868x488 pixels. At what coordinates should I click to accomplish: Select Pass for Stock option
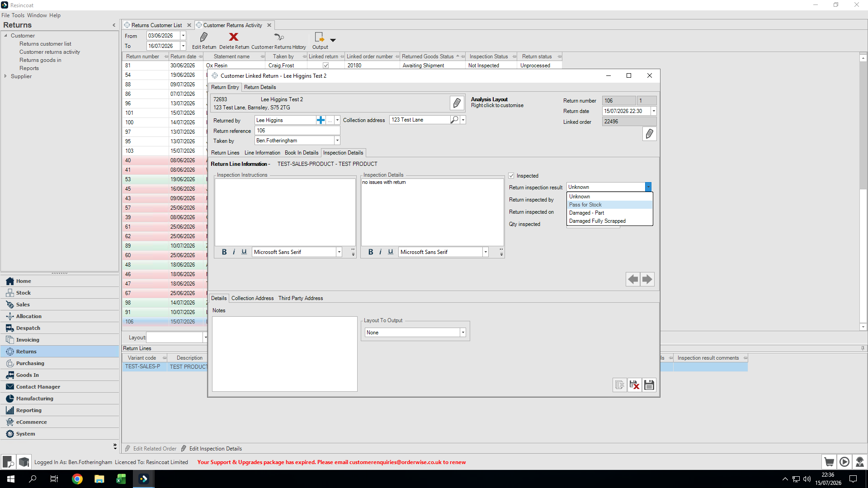coord(609,205)
